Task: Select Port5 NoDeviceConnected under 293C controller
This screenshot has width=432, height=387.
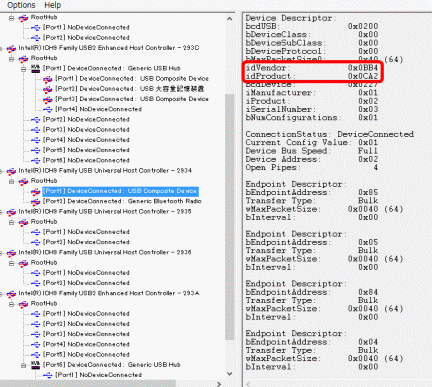Action: [86, 150]
